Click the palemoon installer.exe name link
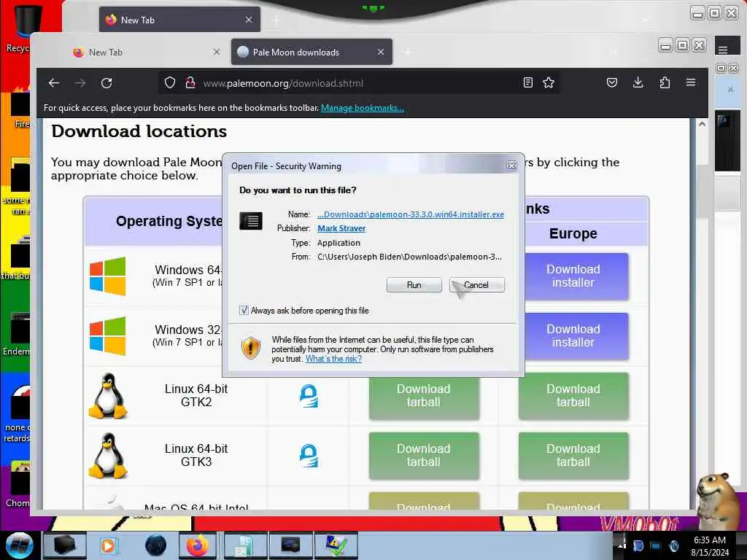Image resolution: width=747 pixels, height=560 pixels. click(x=411, y=214)
